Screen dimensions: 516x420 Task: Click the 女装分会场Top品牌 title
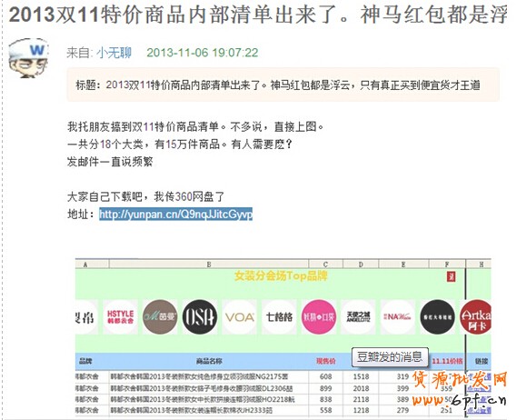pos(281,275)
